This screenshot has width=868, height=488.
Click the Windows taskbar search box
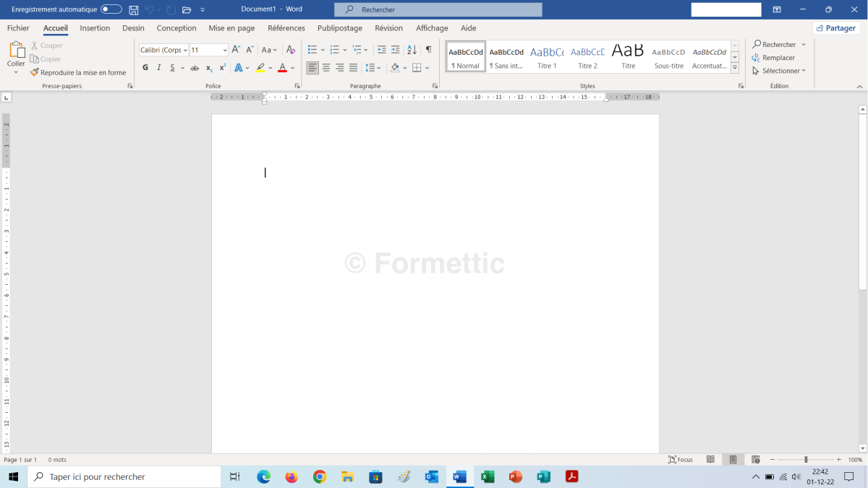tap(124, 477)
